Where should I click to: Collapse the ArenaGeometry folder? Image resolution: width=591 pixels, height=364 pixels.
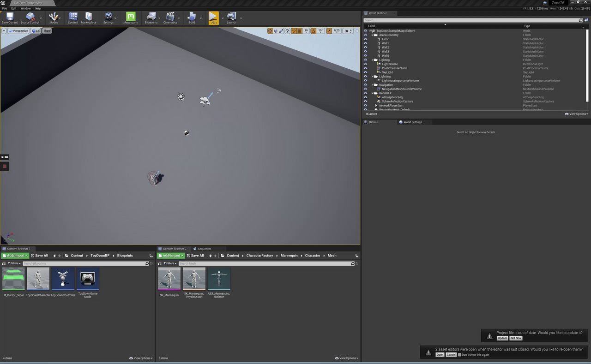click(x=373, y=35)
